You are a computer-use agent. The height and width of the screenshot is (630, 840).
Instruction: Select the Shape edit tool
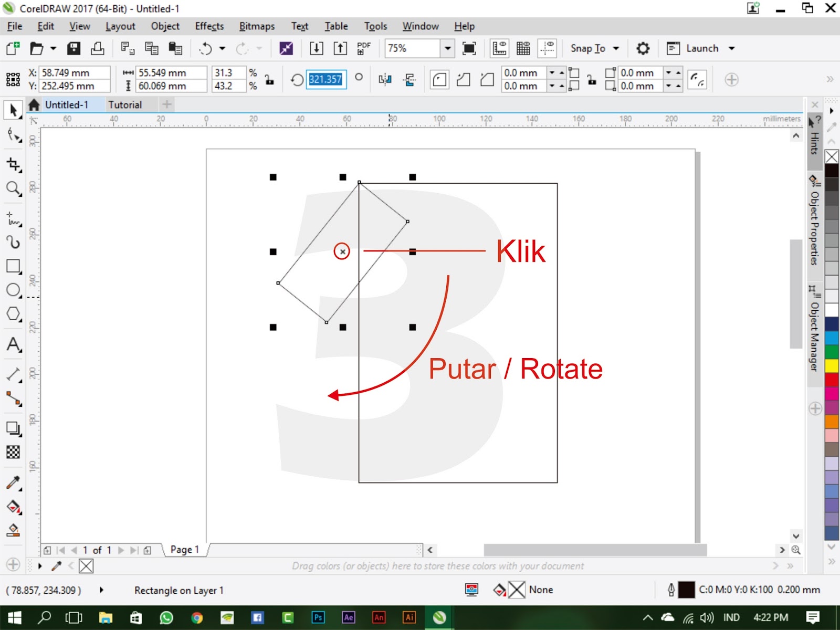pyautogui.click(x=13, y=135)
